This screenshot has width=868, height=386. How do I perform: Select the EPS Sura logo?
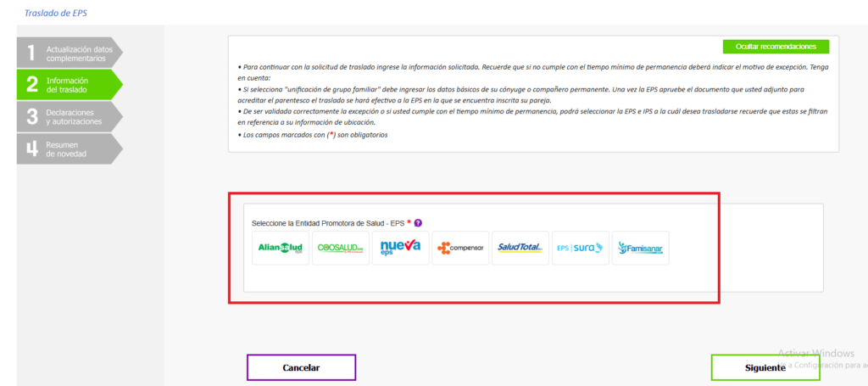(x=580, y=248)
